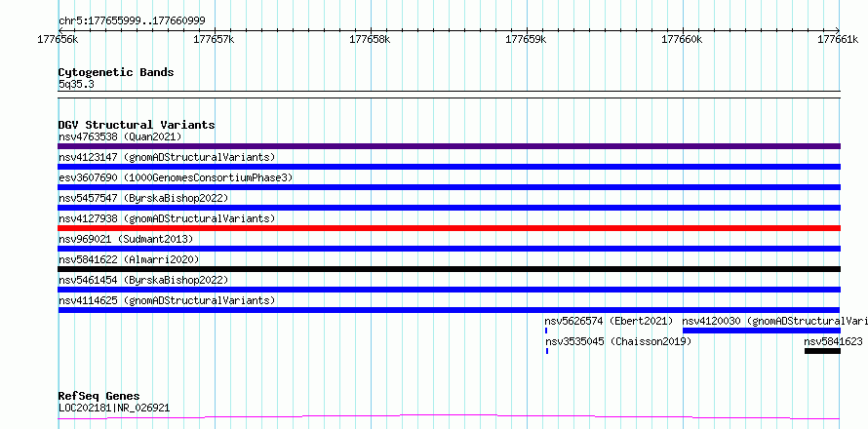The image size is (868, 429).
Task: Click the nsv5626574 (Ebert2021) label
Action: point(609,321)
